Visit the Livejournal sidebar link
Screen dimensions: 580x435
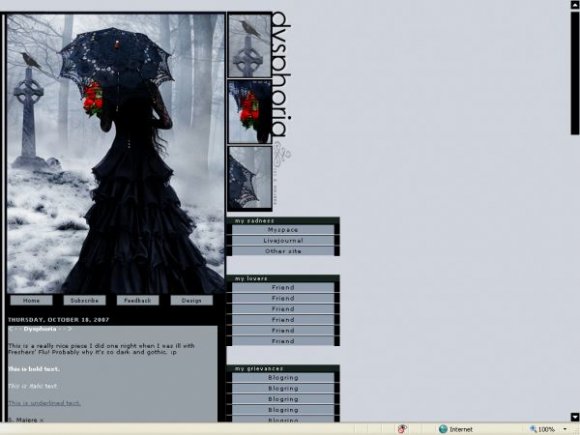point(283,240)
